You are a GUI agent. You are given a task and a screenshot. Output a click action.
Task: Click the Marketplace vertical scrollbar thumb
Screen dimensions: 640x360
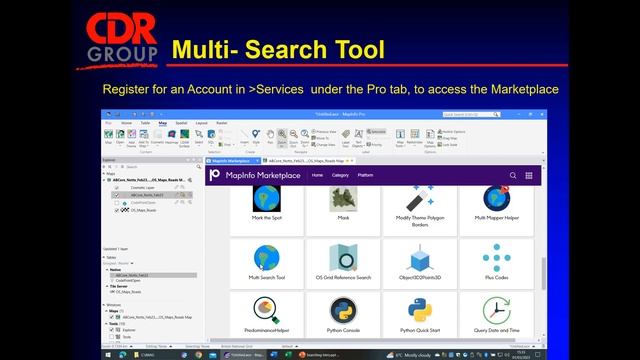(x=543, y=273)
